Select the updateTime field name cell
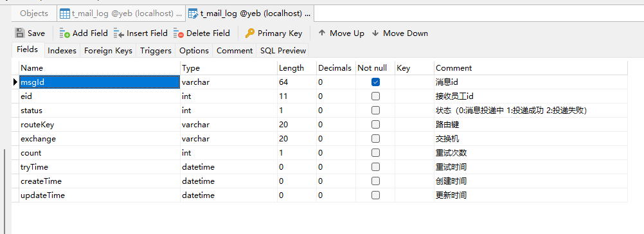The height and width of the screenshot is (234, 644). coord(100,195)
